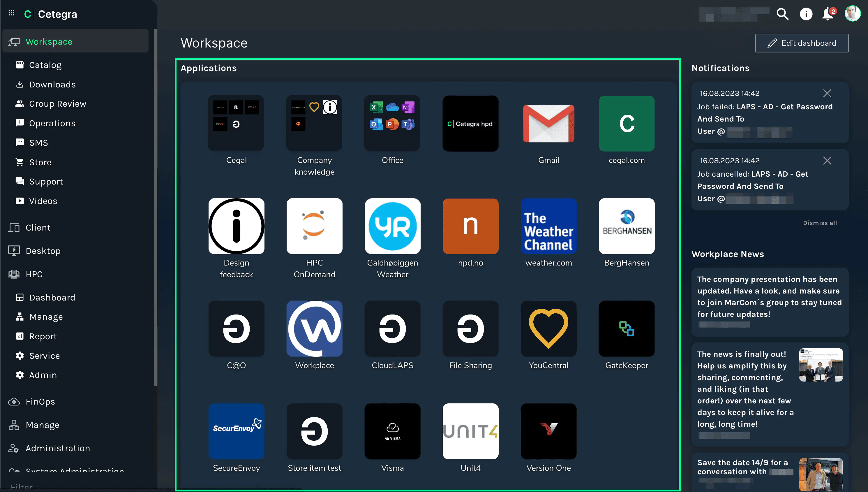Launch the SecureEnvoy application
The width and height of the screenshot is (868, 492).
(236, 431)
